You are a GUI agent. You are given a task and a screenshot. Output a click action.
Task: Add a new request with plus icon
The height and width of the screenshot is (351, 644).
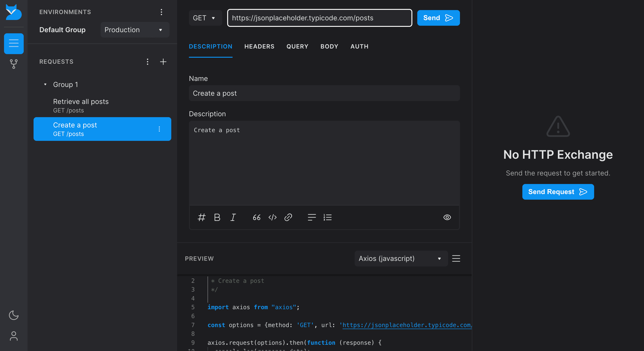163,62
